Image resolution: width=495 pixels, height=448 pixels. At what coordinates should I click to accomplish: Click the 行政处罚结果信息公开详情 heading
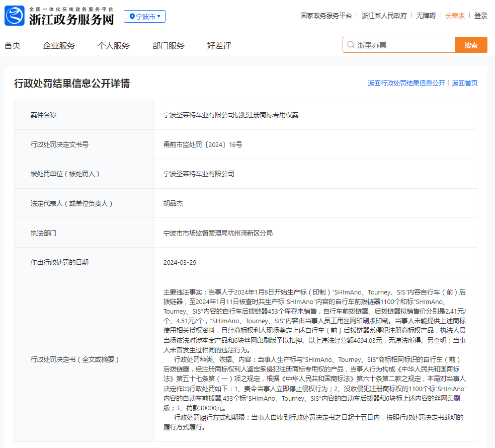click(72, 84)
